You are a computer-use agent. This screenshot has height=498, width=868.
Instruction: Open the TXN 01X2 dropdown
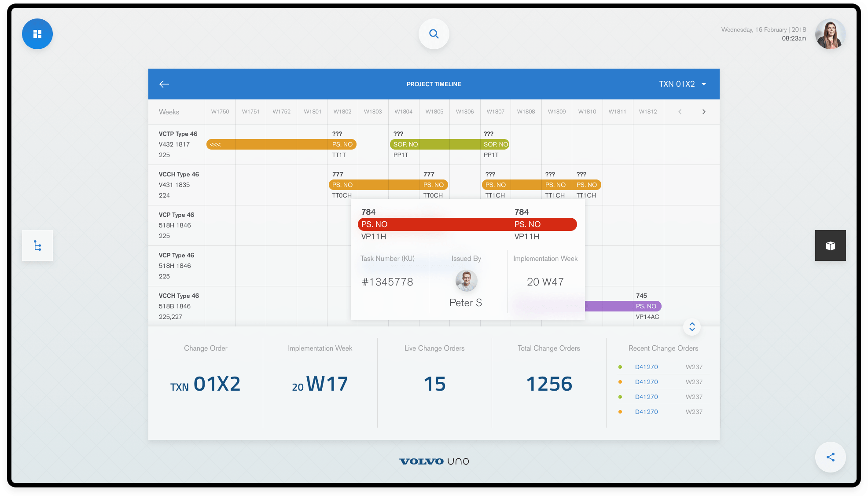pos(682,84)
